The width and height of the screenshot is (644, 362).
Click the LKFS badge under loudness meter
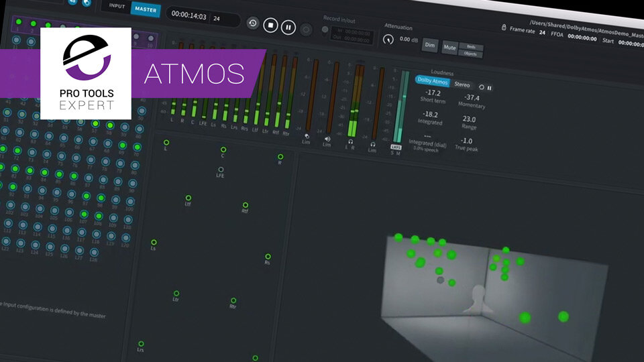point(396,147)
